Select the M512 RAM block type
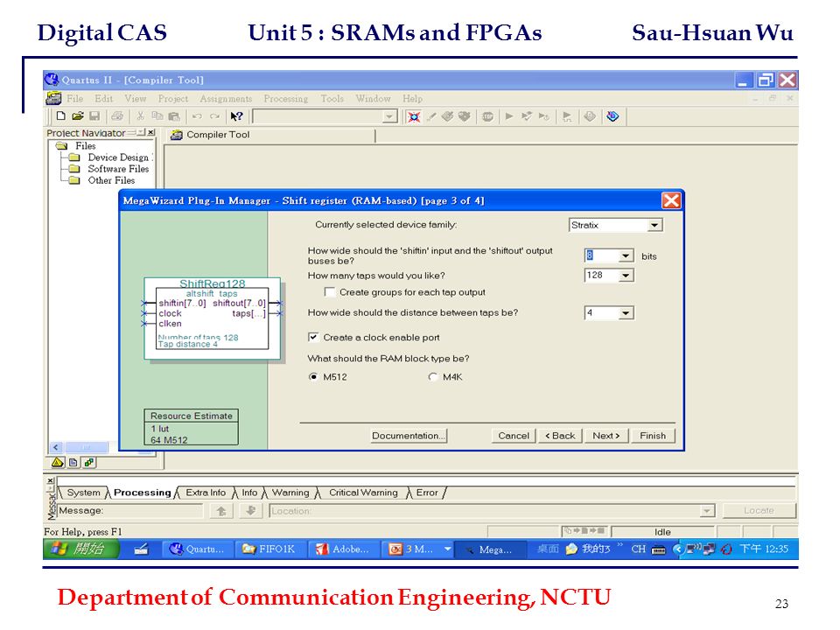Viewport: 840px width, 630px height. (x=313, y=376)
